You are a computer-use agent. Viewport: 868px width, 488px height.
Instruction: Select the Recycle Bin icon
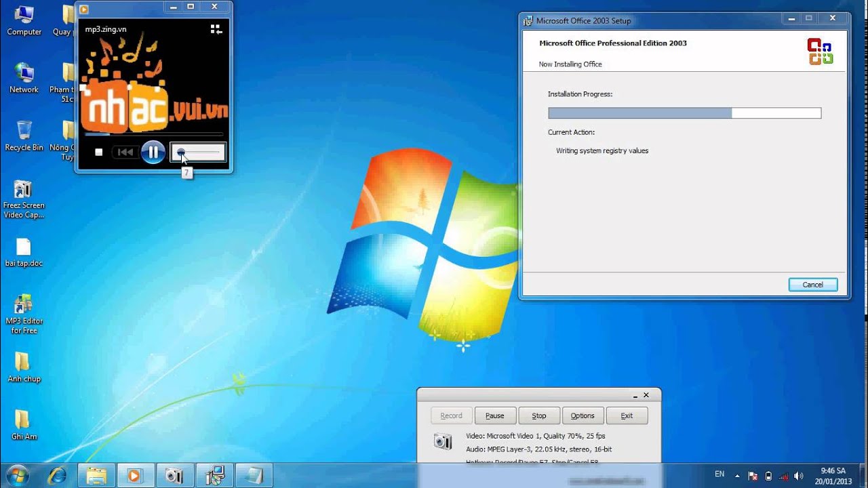click(24, 136)
